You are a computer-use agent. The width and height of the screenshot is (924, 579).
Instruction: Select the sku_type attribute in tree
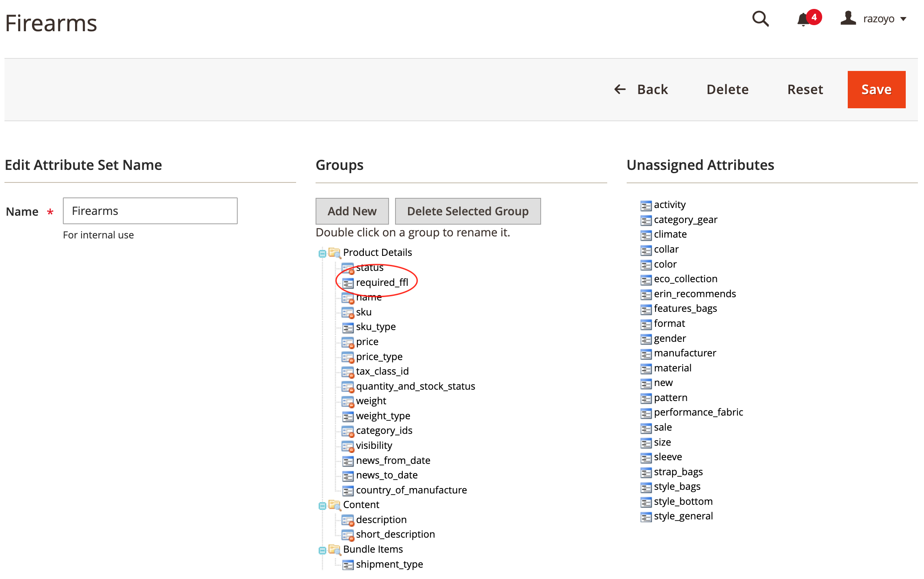point(376,327)
